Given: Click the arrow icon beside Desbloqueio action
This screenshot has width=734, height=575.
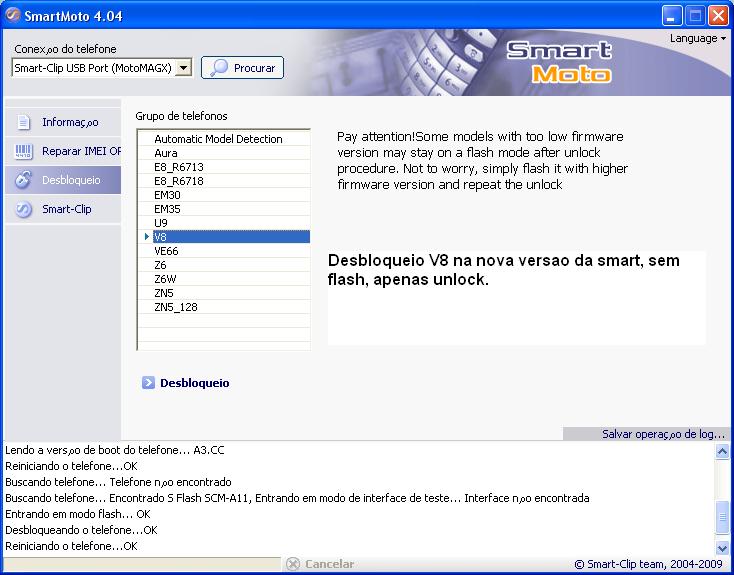Looking at the screenshot, I should [x=148, y=383].
